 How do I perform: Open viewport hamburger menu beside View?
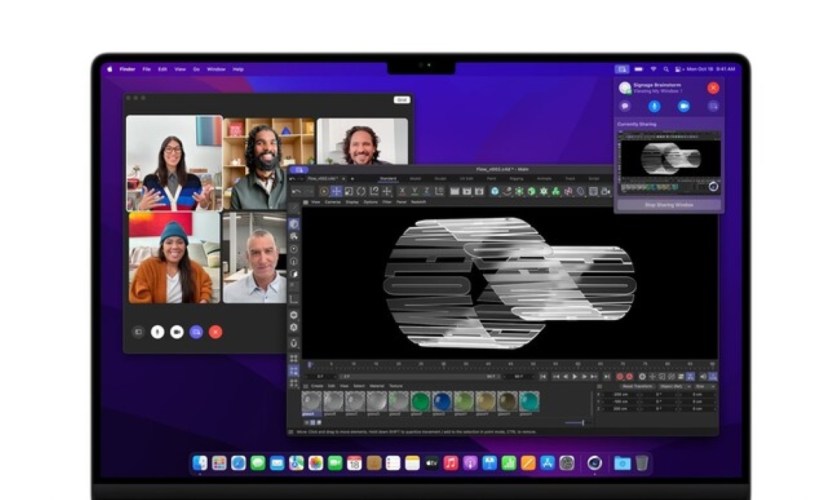[305, 202]
